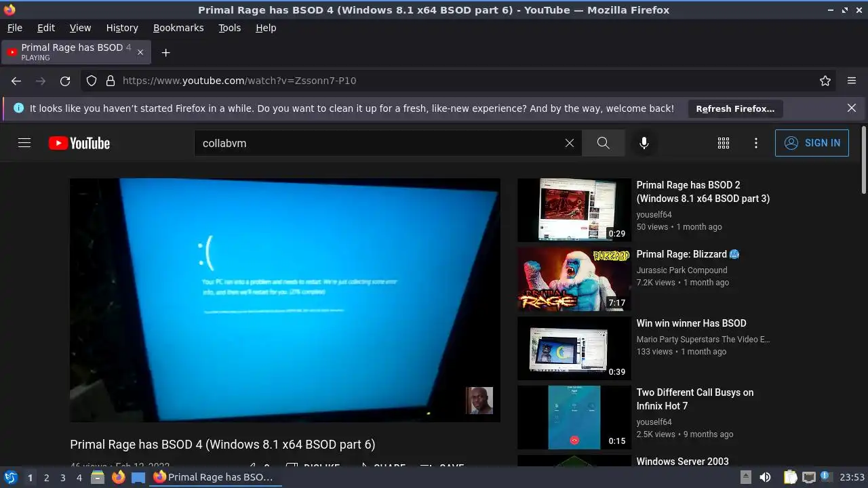The width and height of the screenshot is (868, 488).
Task: Click the magnifier search button
Action: pos(603,143)
